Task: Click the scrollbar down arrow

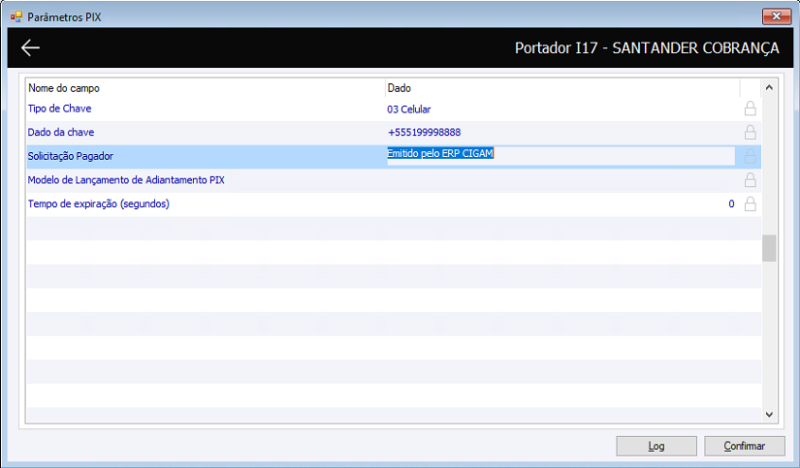Action: tap(769, 414)
